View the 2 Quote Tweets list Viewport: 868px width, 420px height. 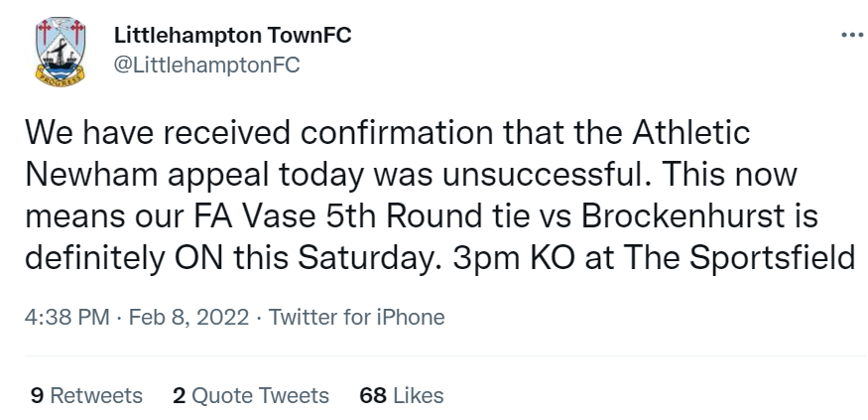(x=251, y=395)
